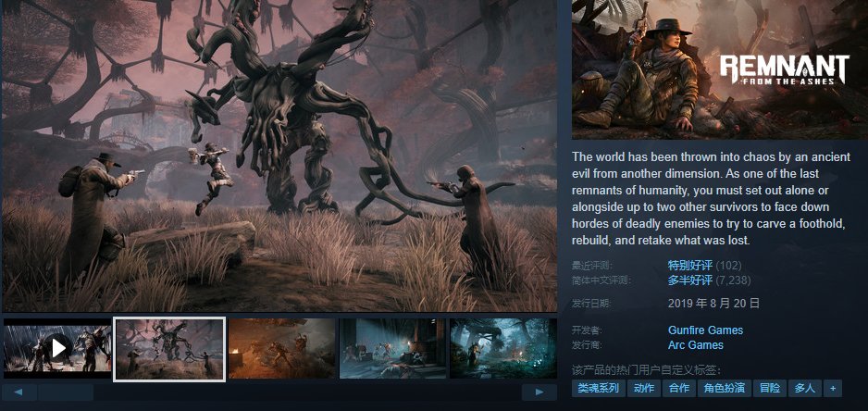Image resolution: width=868 pixels, height=411 pixels.
Task: Open the 多半好评 Chinese reviews link
Action: tap(689, 280)
